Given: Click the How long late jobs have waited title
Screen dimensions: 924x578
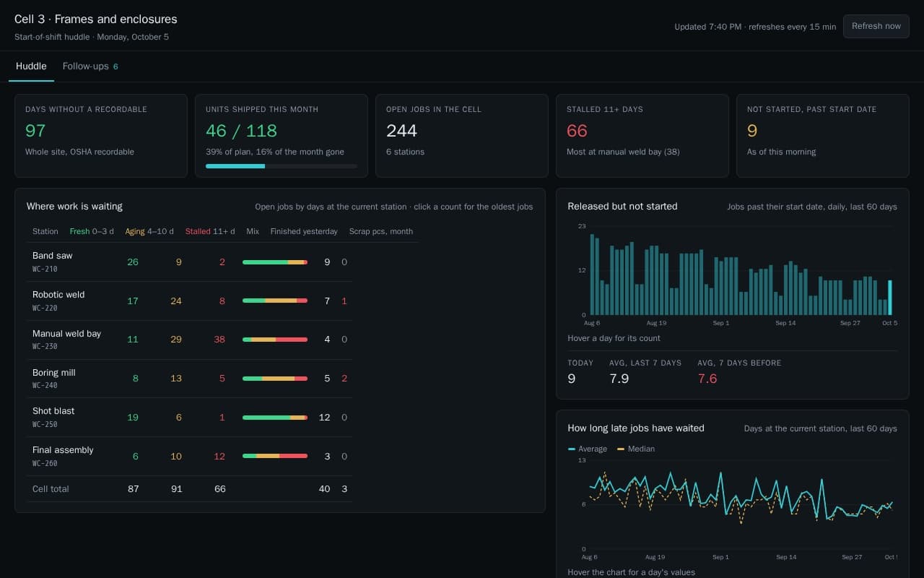Looking at the screenshot, I should point(636,428).
